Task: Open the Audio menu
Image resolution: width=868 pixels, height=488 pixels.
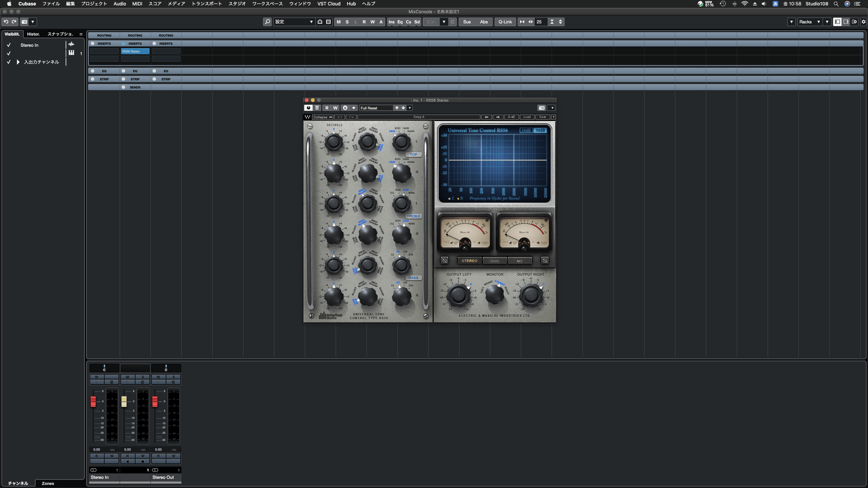Action: click(119, 4)
